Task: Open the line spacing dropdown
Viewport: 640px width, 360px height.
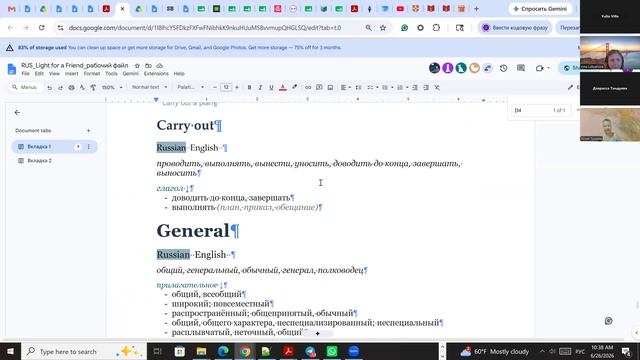Action: 358,87
